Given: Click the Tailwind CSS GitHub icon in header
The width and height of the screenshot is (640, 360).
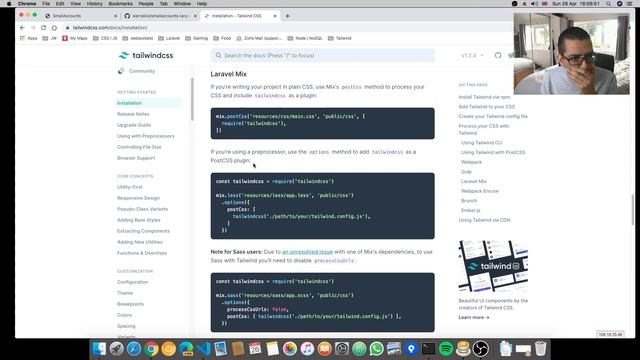Looking at the screenshot, I should [x=498, y=55].
